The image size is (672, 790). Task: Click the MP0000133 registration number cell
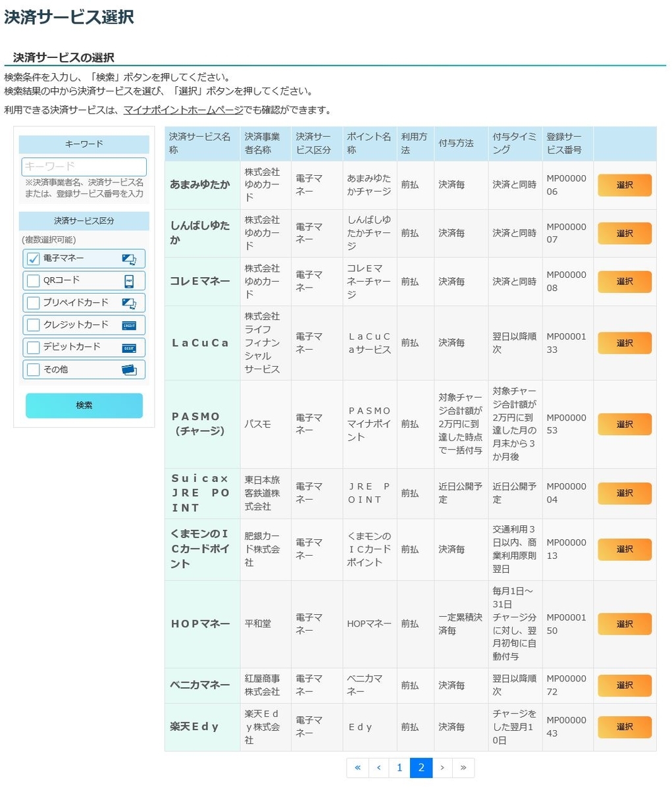tap(568, 343)
